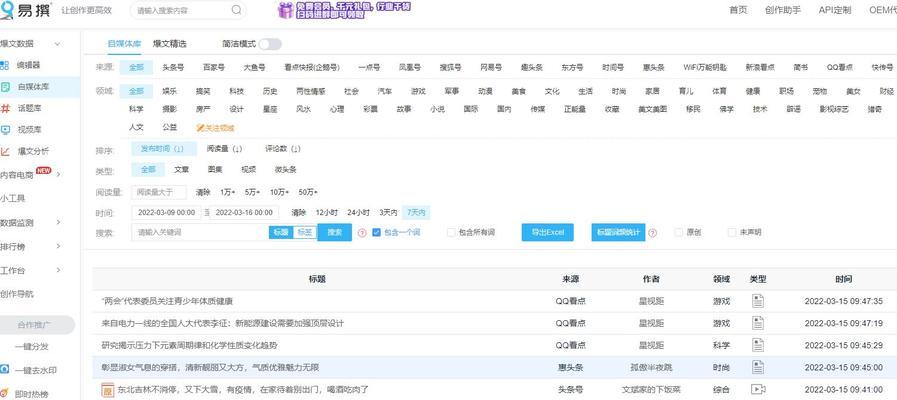The image size is (897, 400).
Task: Open the 爆文分析 chart icon
Action: point(5,152)
